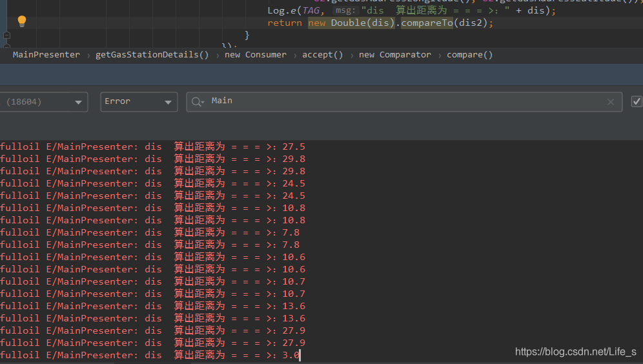
Task: Click into the logcat search field containing Main
Action: pyautogui.click(x=404, y=102)
